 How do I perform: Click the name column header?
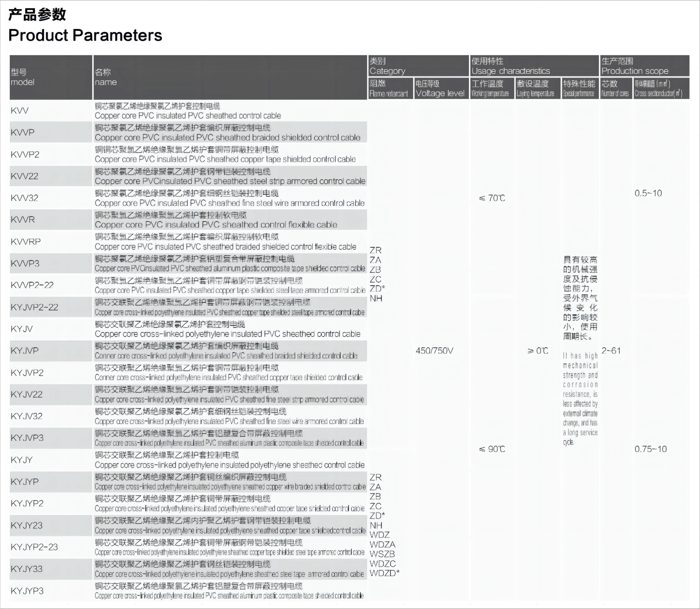[230, 77]
